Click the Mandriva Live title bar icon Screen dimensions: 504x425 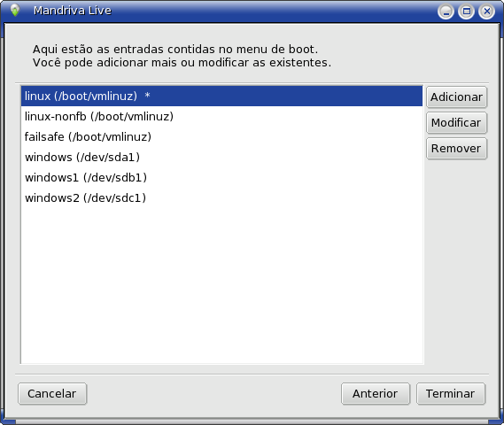(15, 11)
